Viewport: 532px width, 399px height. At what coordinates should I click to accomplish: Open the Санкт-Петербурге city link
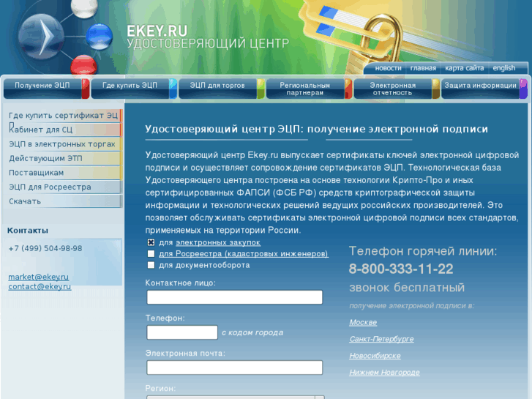[382, 339]
